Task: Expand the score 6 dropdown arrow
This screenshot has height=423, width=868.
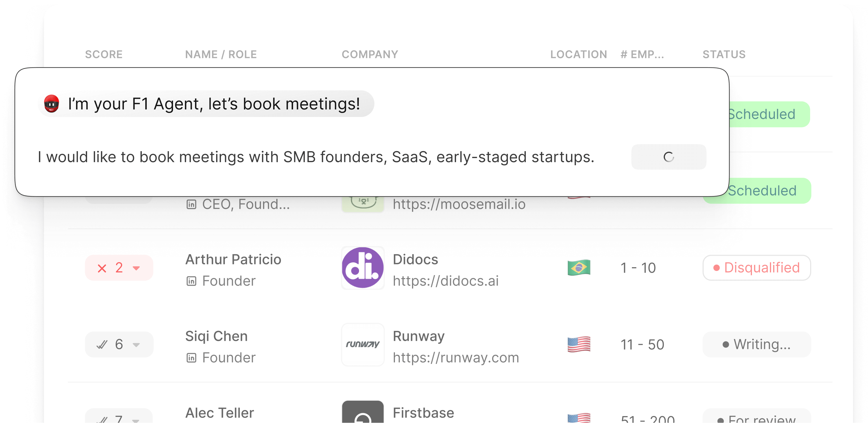Action: coord(136,345)
